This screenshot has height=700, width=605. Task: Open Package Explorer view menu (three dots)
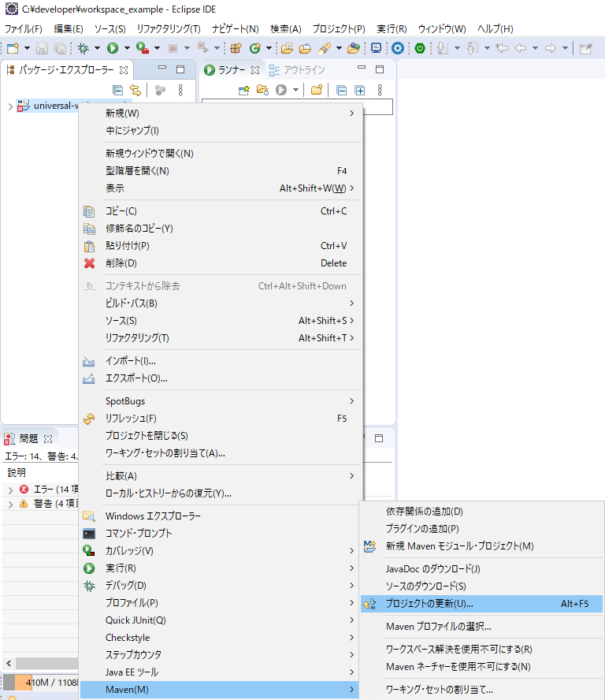click(x=180, y=90)
